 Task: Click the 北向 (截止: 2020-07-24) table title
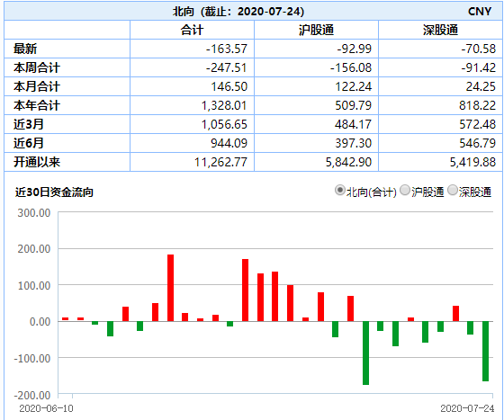[x=238, y=11]
